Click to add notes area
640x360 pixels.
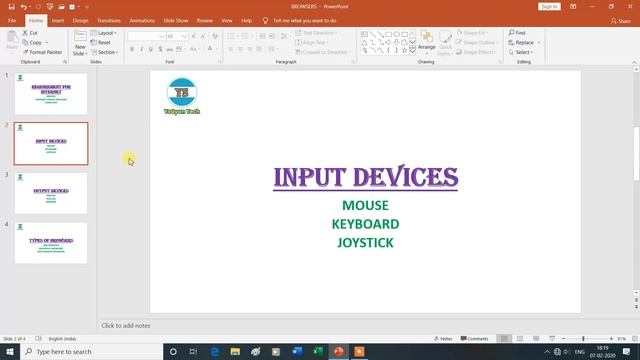(126, 326)
